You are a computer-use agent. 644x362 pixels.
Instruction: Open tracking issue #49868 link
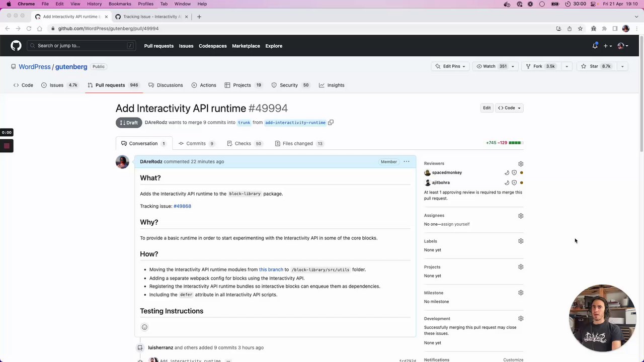tap(182, 206)
